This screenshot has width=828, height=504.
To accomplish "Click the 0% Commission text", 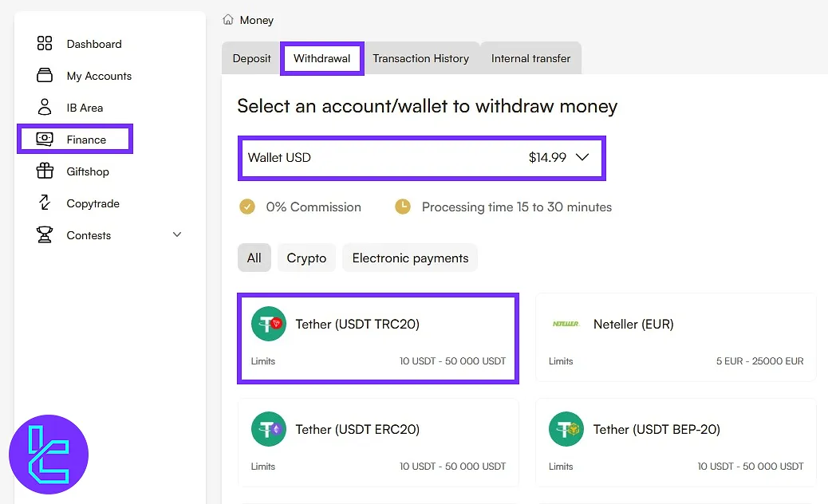I will [x=313, y=207].
